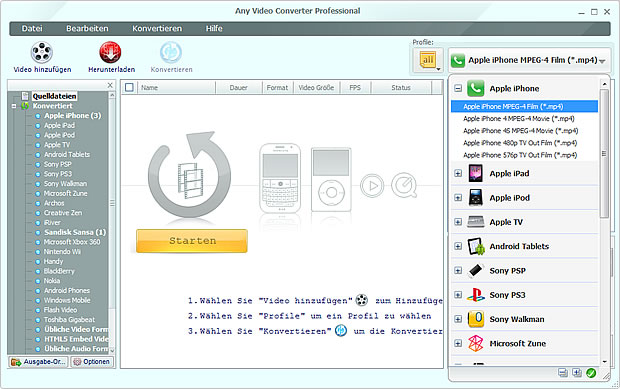Open the Hilfe menu
The height and width of the screenshot is (389, 620).
[214, 28]
